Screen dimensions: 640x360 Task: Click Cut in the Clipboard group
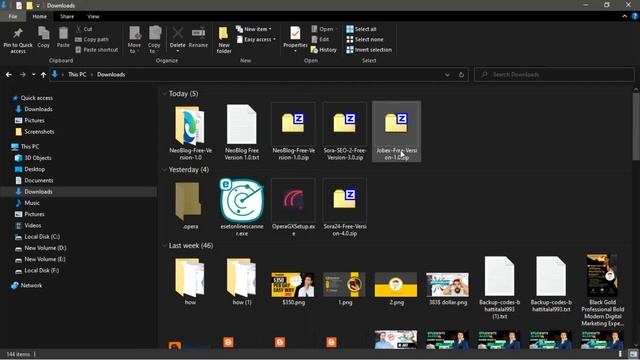[x=84, y=29]
